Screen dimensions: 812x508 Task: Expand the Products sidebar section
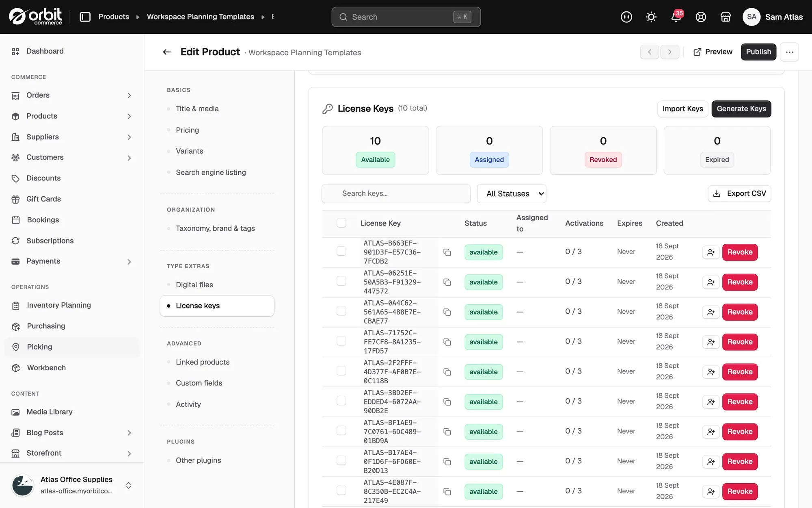129,116
